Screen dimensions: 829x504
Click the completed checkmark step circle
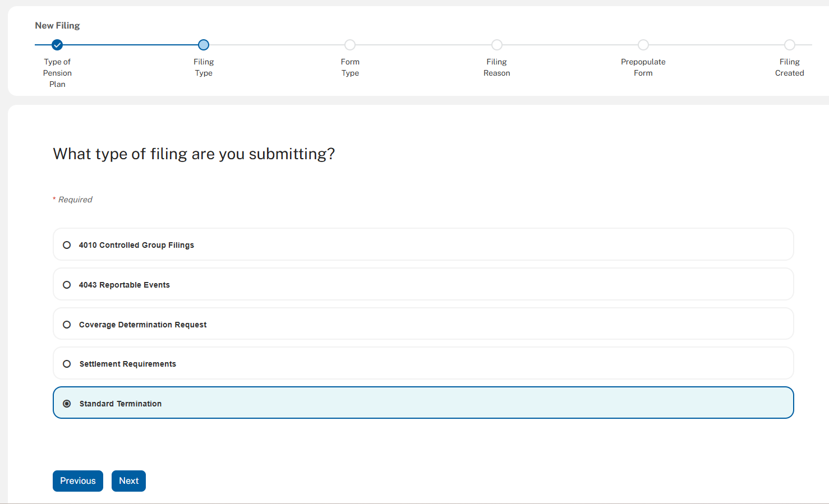pyautogui.click(x=57, y=45)
